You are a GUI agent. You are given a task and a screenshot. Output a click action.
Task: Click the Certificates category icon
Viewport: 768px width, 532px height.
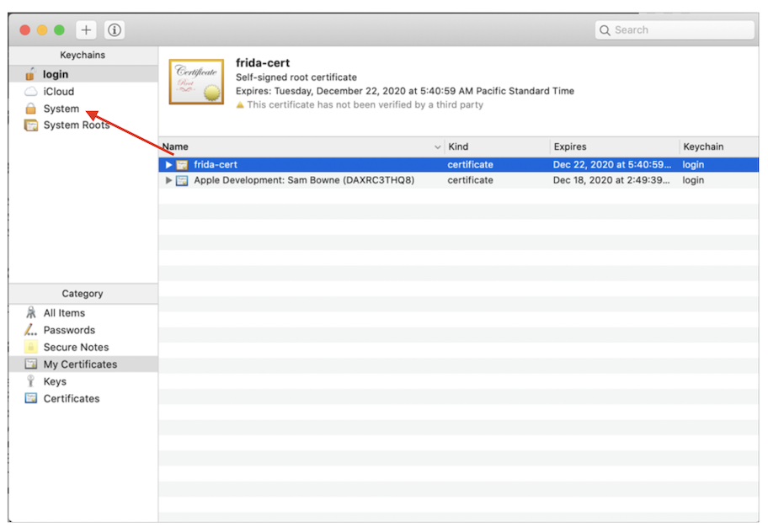click(x=31, y=398)
